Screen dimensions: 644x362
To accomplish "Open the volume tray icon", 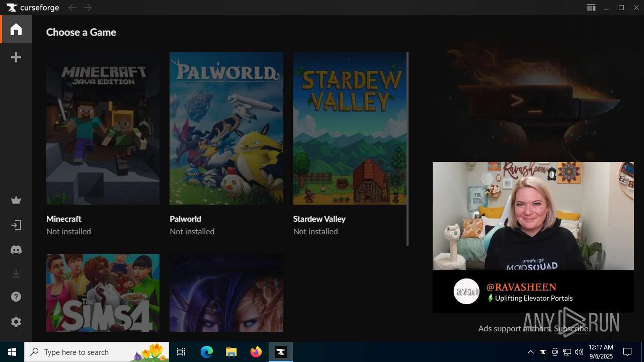I will (x=579, y=352).
